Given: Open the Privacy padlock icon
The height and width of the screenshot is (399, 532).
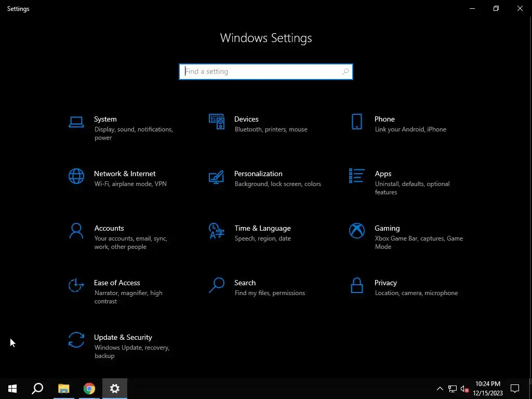Looking at the screenshot, I should (x=356, y=285).
